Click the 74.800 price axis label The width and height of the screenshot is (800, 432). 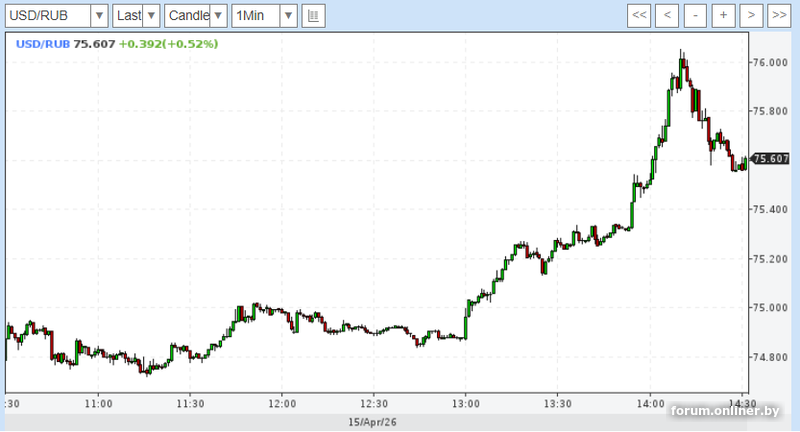(x=770, y=357)
